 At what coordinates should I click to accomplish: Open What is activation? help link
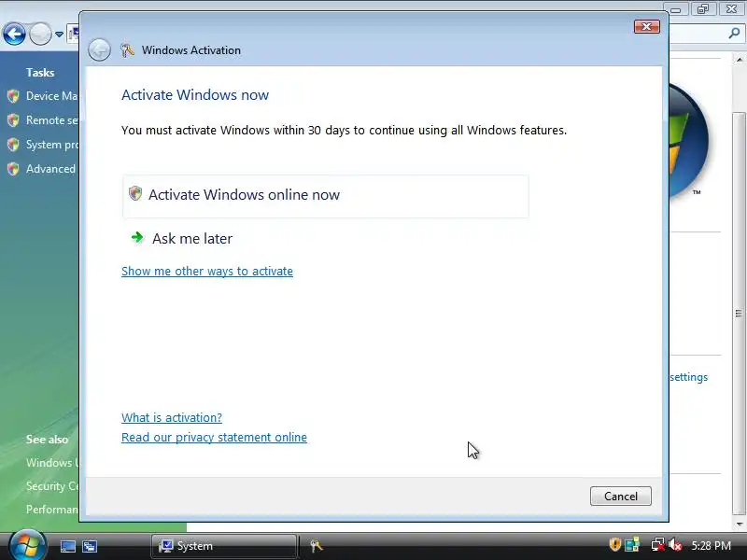coord(172,417)
